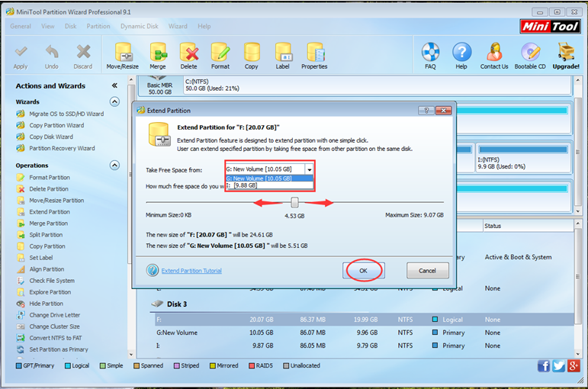Choose Move/Resize Partition operation
The image size is (588, 389).
point(56,201)
